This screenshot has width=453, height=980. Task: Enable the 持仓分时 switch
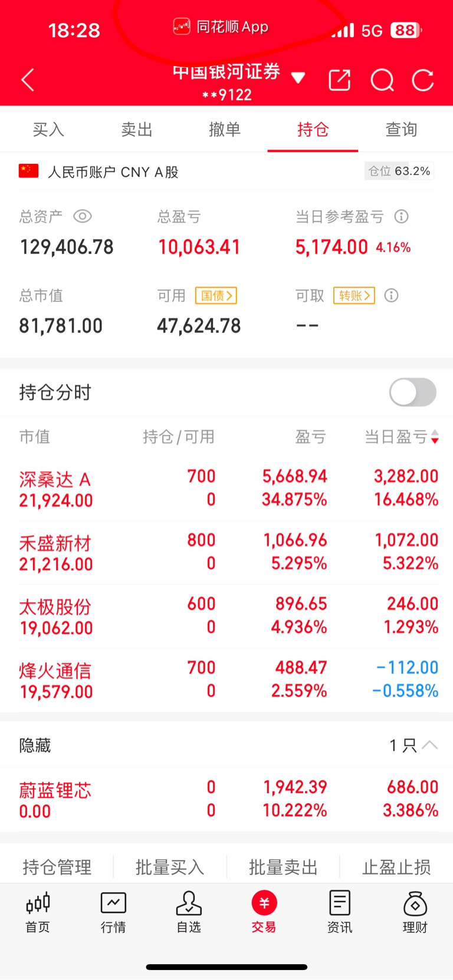[x=412, y=392]
